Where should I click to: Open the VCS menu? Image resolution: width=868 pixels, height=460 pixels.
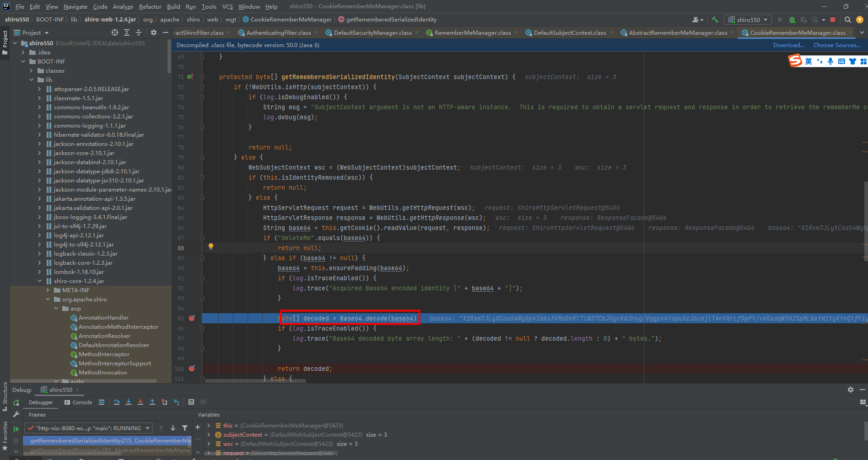pos(227,6)
